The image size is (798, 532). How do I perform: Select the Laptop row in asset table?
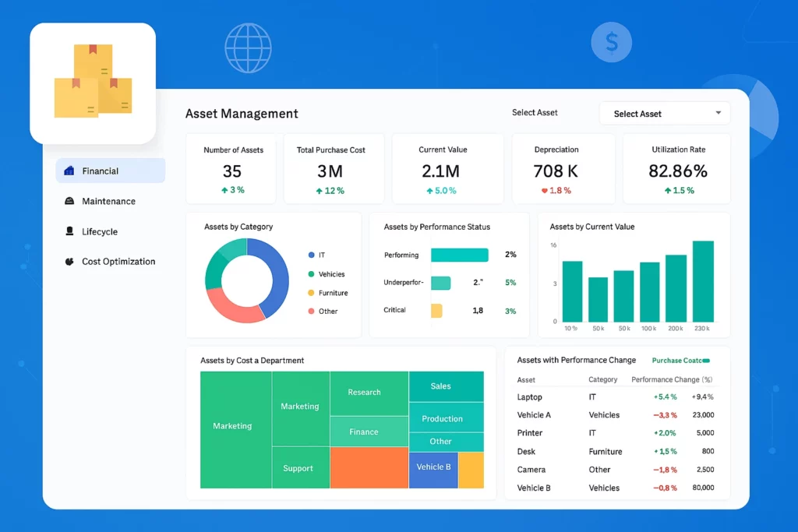point(530,396)
